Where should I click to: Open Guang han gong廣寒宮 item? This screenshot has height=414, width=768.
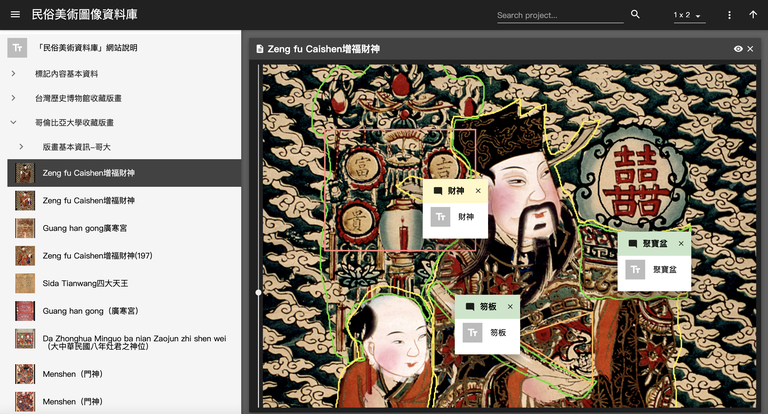tap(124, 228)
